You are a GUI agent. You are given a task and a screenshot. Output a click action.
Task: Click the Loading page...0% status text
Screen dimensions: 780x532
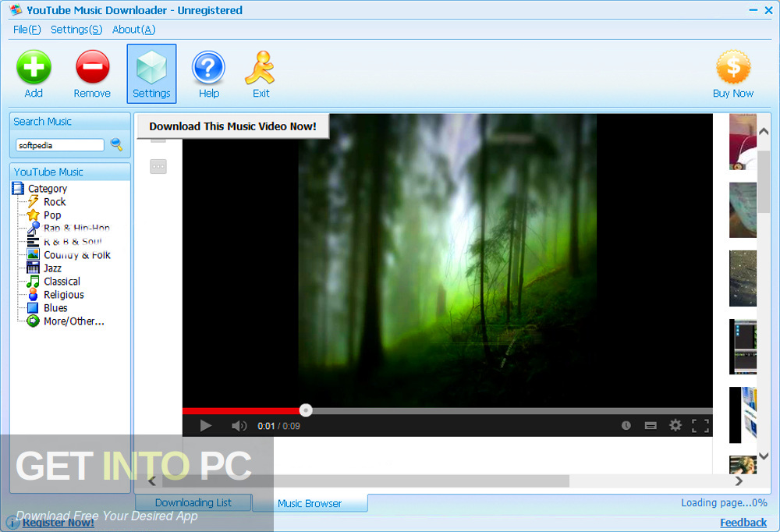725,502
